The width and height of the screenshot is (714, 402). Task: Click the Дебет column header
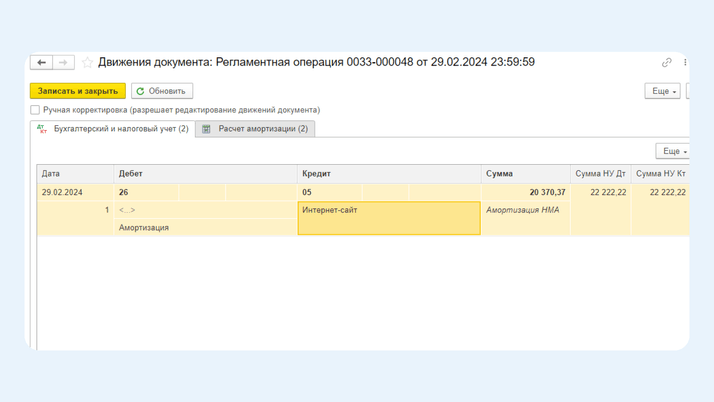point(205,174)
